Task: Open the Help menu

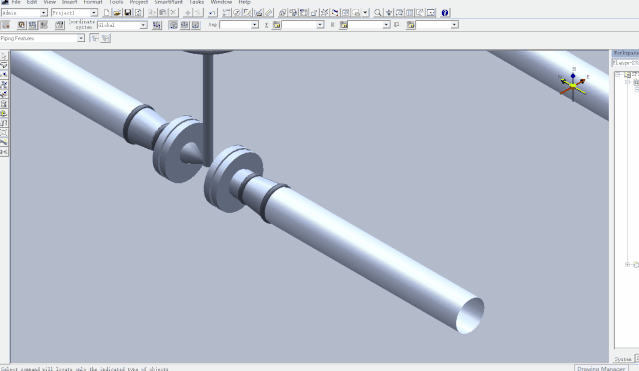Action: (245, 2)
